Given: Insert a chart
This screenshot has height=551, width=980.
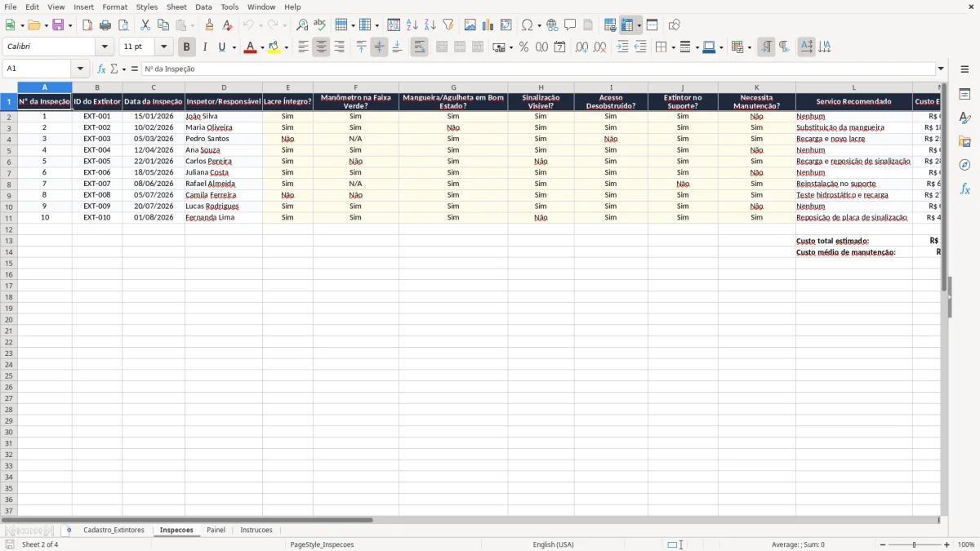Looking at the screenshot, I should pos(488,25).
